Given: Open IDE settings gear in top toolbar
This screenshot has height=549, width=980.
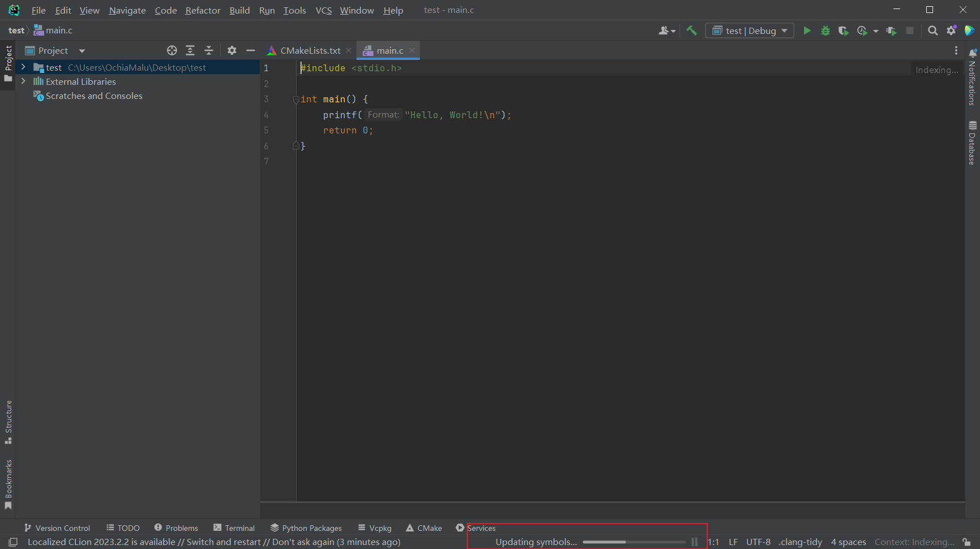Looking at the screenshot, I should tap(952, 31).
